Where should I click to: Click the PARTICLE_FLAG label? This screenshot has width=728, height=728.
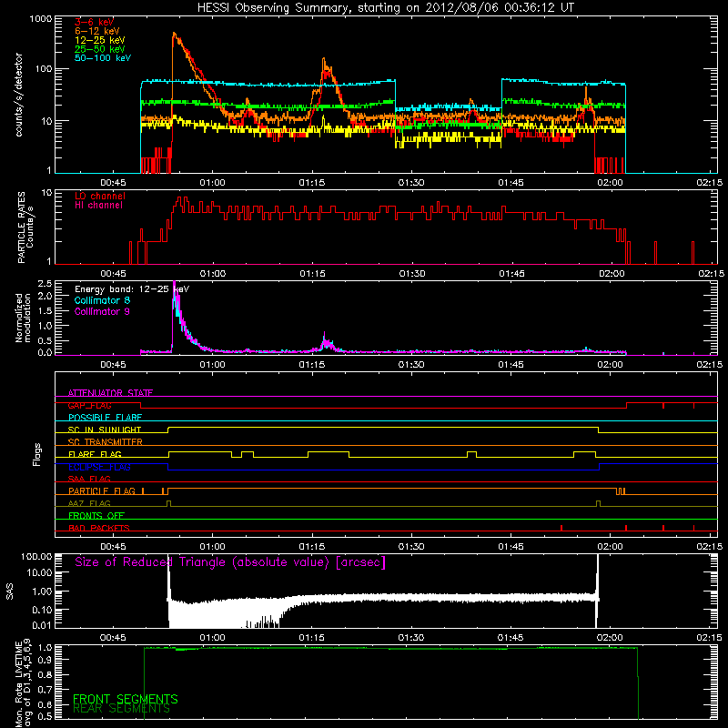tap(102, 490)
